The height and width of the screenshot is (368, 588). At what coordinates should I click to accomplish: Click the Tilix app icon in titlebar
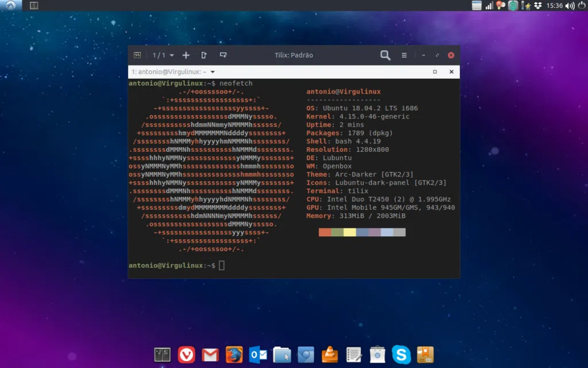click(138, 55)
